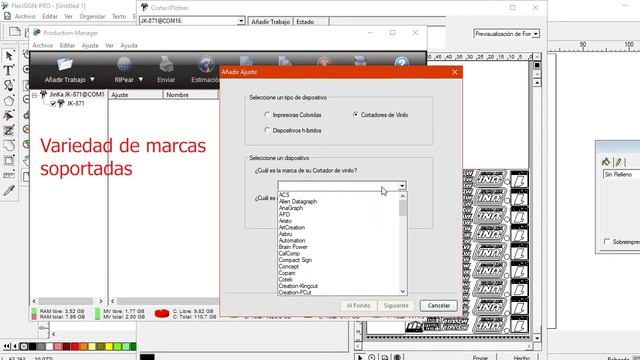Click the RIPear globe icon

(124, 64)
